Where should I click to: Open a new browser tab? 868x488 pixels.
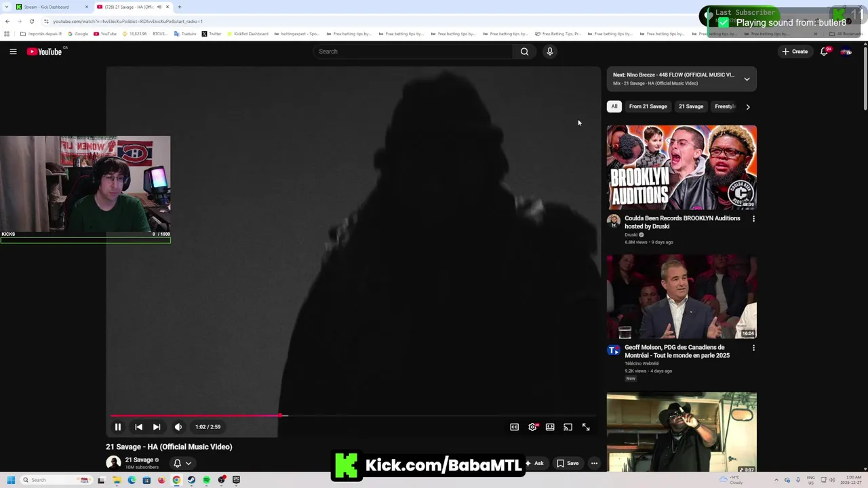pyautogui.click(x=180, y=7)
